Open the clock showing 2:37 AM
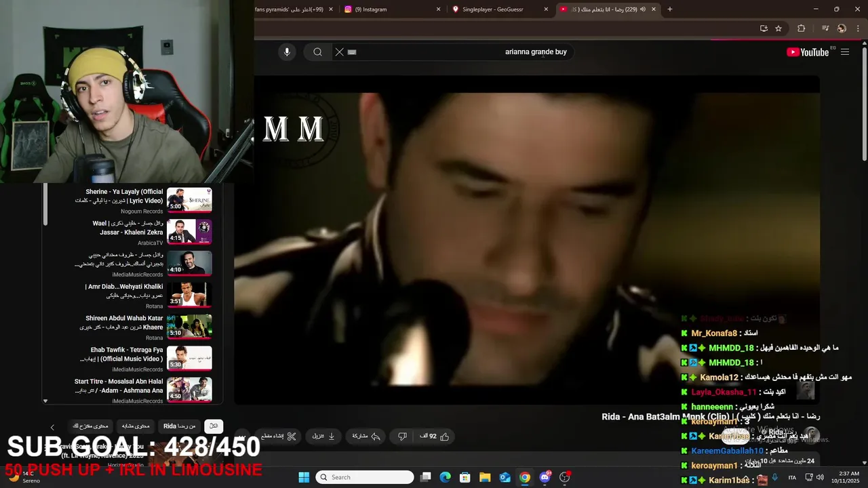 (x=845, y=477)
